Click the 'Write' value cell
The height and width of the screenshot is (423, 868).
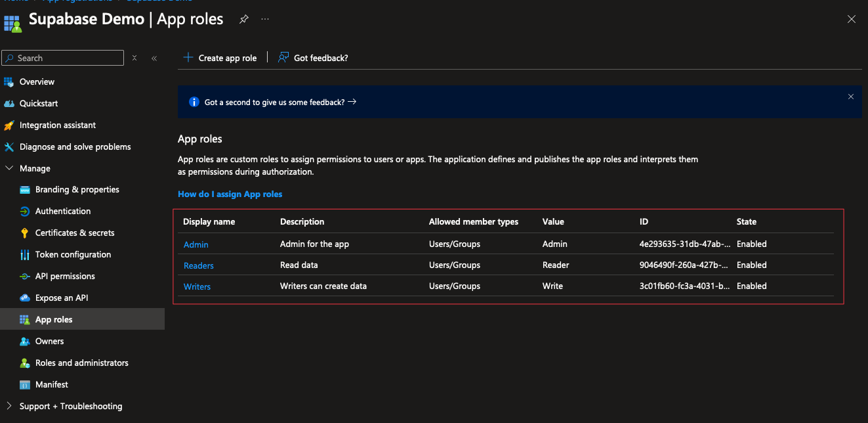552,286
